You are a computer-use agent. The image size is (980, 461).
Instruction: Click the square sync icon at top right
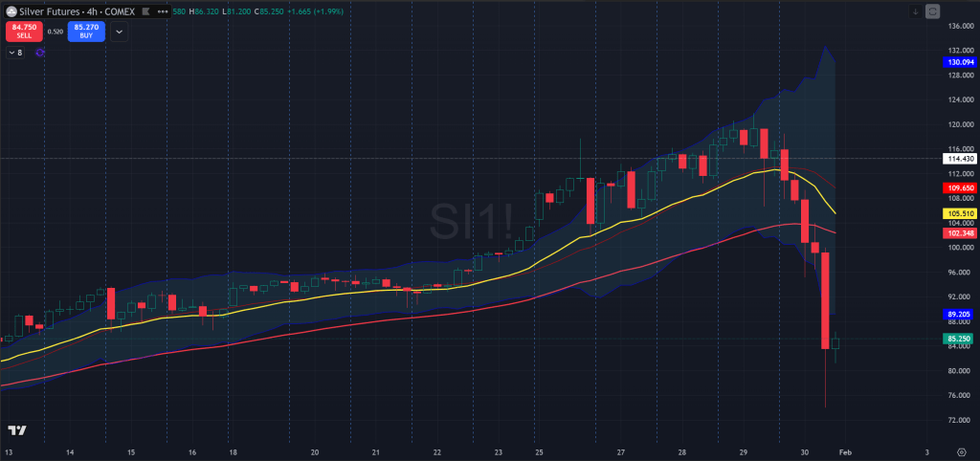click(932, 11)
